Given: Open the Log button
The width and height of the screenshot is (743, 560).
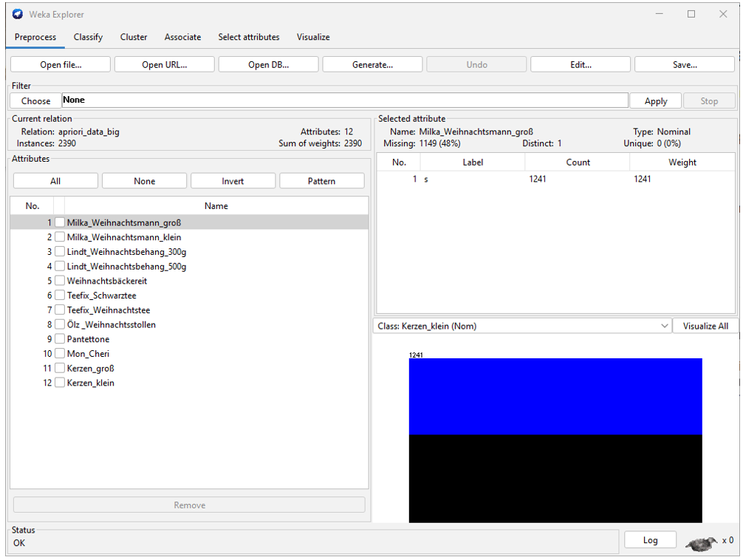Looking at the screenshot, I should (x=650, y=539).
